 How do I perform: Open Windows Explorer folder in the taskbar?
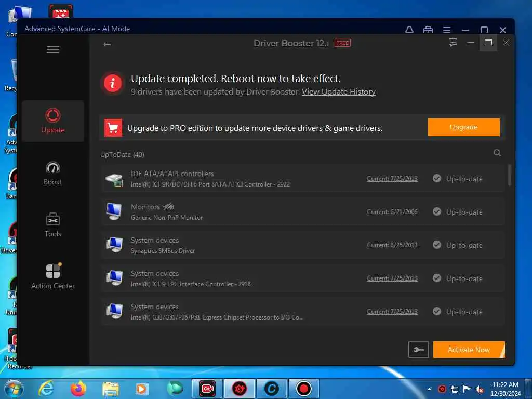pos(111,389)
